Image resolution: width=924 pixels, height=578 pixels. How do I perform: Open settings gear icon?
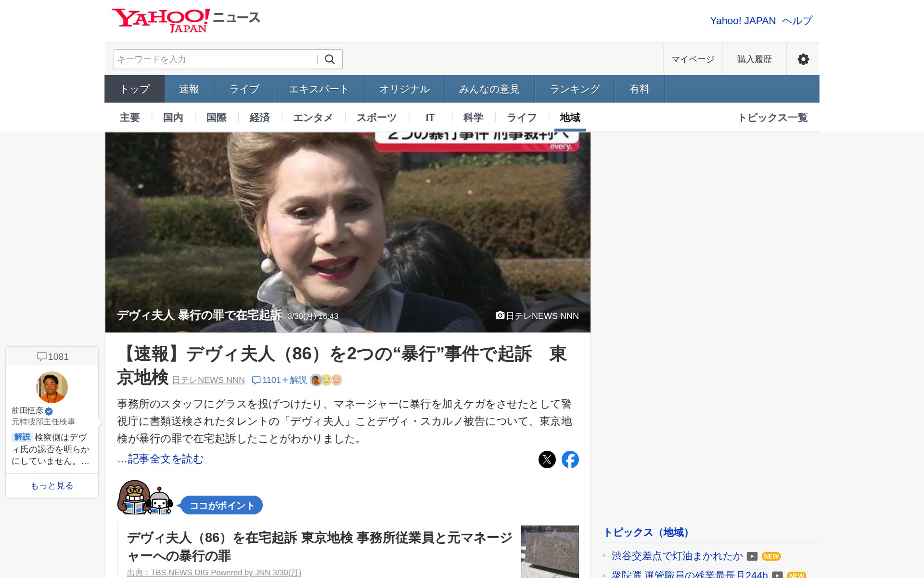[803, 59]
